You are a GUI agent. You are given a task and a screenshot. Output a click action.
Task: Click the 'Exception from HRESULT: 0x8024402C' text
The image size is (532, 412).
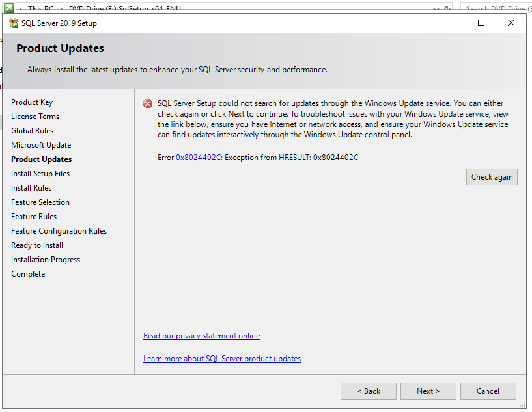click(x=292, y=158)
